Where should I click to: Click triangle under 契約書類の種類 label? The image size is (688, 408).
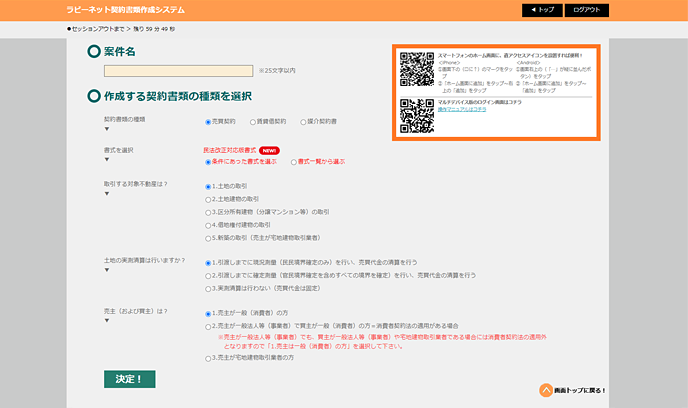[x=107, y=129]
